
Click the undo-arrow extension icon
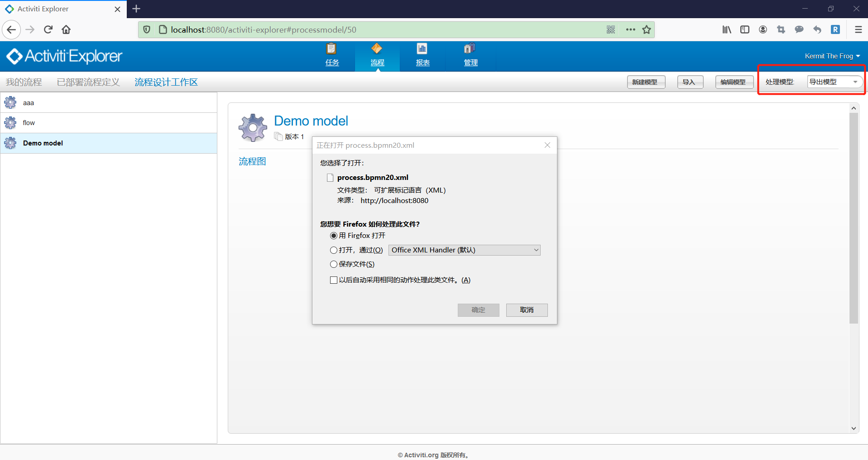pyautogui.click(x=817, y=29)
